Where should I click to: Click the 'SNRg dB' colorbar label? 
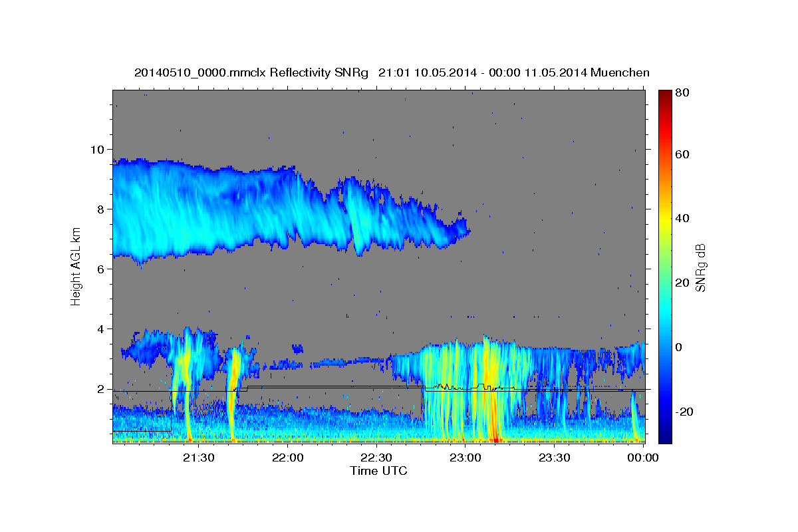click(700, 268)
